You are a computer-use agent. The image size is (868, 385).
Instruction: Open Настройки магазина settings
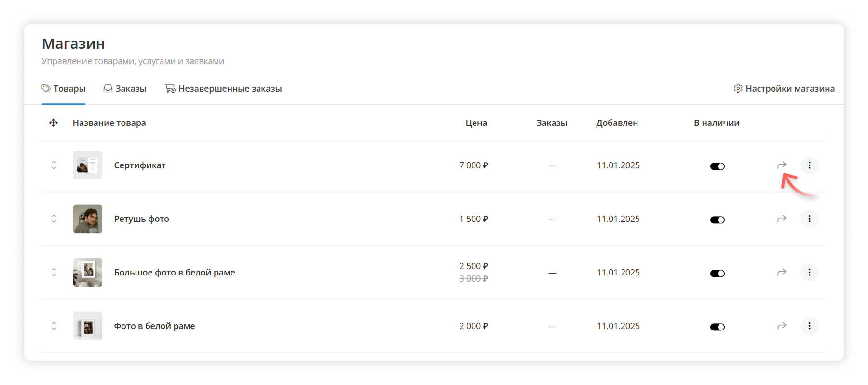[x=784, y=89]
